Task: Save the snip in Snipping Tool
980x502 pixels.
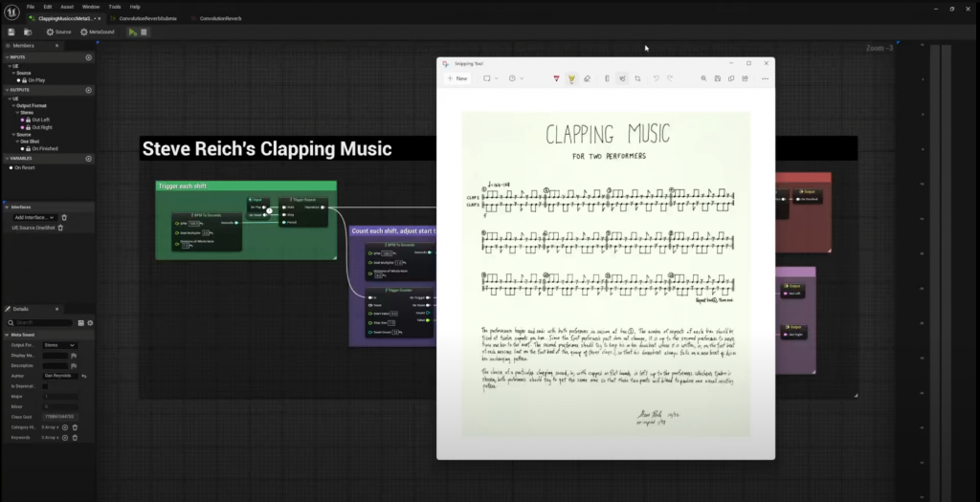Action: coord(718,78)
